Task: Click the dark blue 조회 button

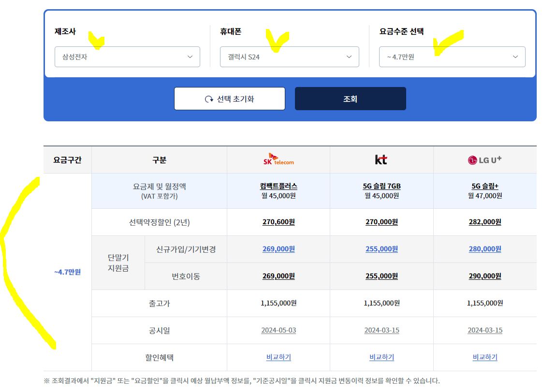Action: pos(350,99)
